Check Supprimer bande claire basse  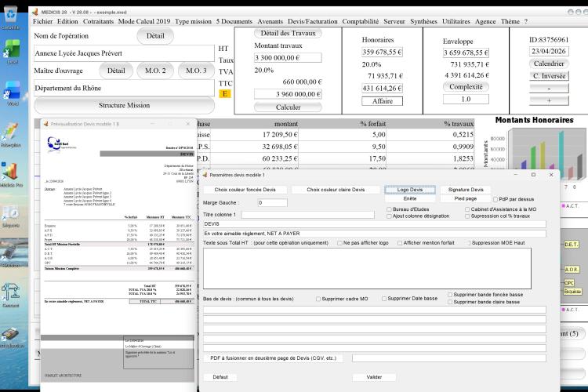(450, 302)
